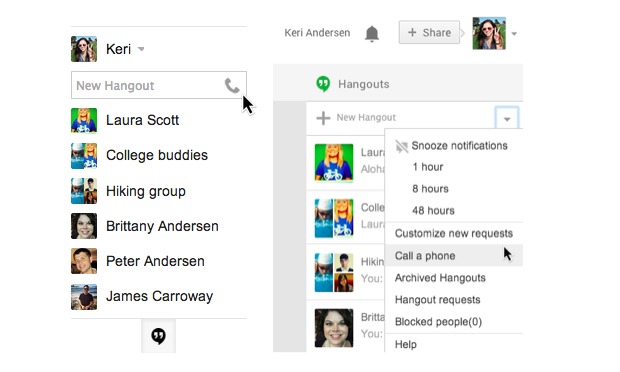Click Hiking group avatar in left list
The height and width of the screenshot is (372, 620).
click(x=84, y=191)
